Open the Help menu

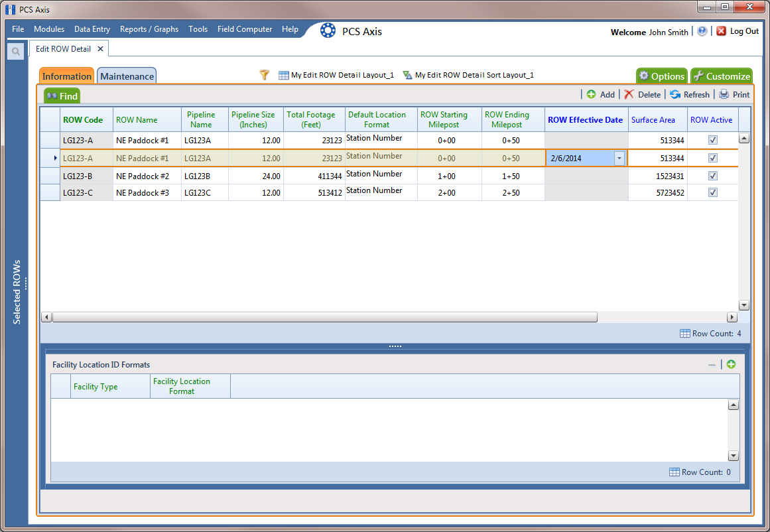pos(290,29)
